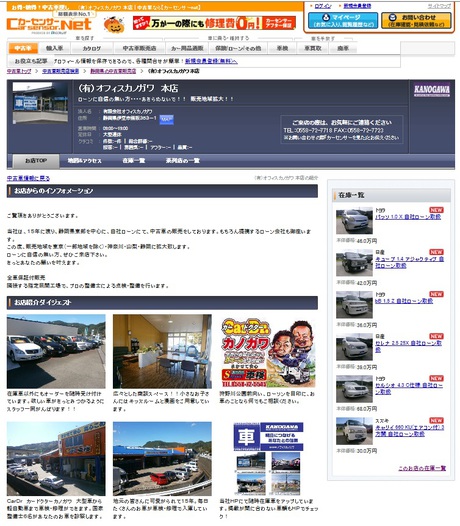
Task: Click the パッソ car thumbnail
Action: [354, 220]
